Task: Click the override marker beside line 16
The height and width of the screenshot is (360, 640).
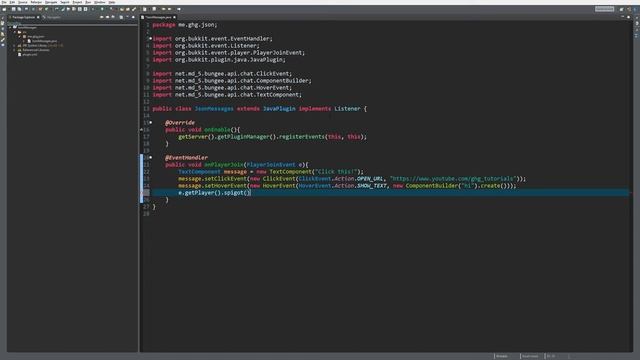Action: (x=142, y=129)
